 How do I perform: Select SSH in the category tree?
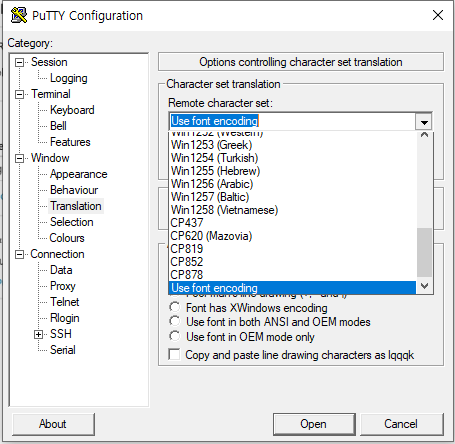click(x=61, y=334)
